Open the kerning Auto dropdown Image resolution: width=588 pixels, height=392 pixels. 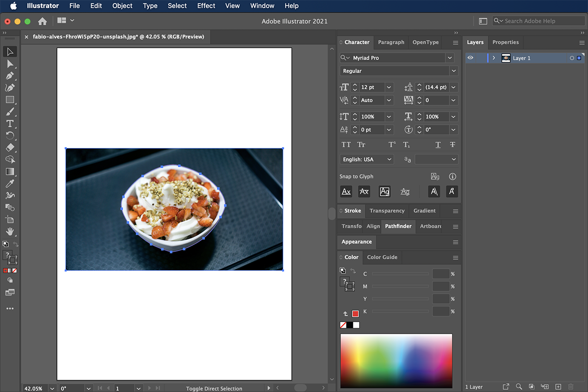coord(389,100)
